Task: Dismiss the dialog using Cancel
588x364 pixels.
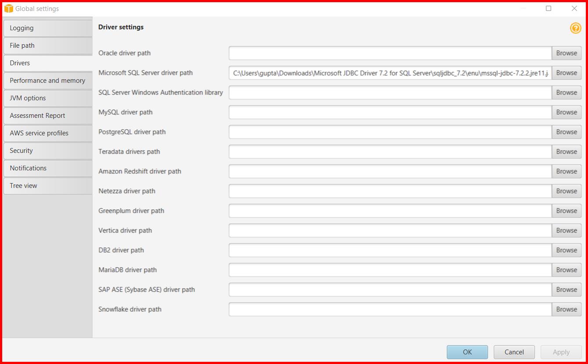Action: [x=514, y=352]
